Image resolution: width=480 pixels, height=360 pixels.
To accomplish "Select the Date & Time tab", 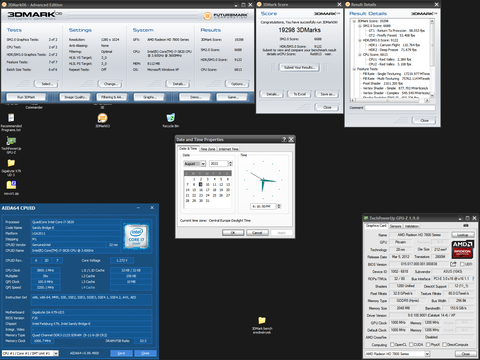I will 188,148.
